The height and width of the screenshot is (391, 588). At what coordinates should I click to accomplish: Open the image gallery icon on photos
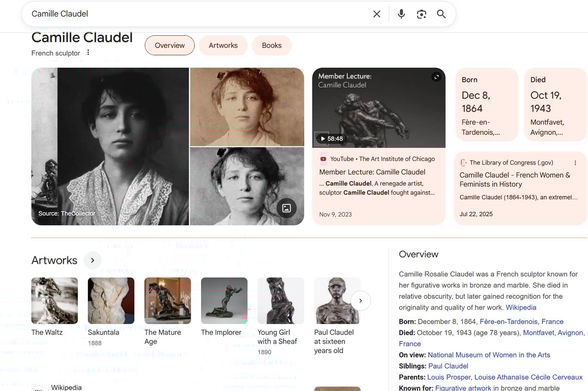pyautogui.click(x=286, y=208)
